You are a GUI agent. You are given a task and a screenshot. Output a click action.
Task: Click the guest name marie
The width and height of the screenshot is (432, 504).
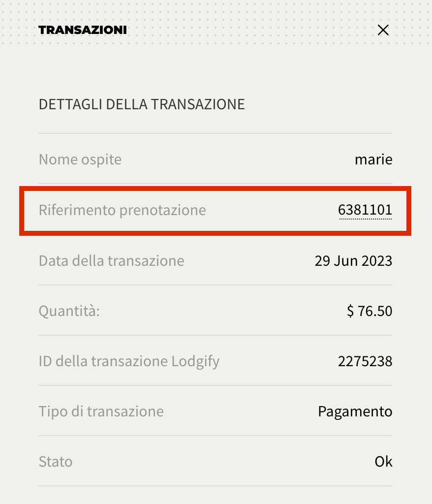click(373, 159)
